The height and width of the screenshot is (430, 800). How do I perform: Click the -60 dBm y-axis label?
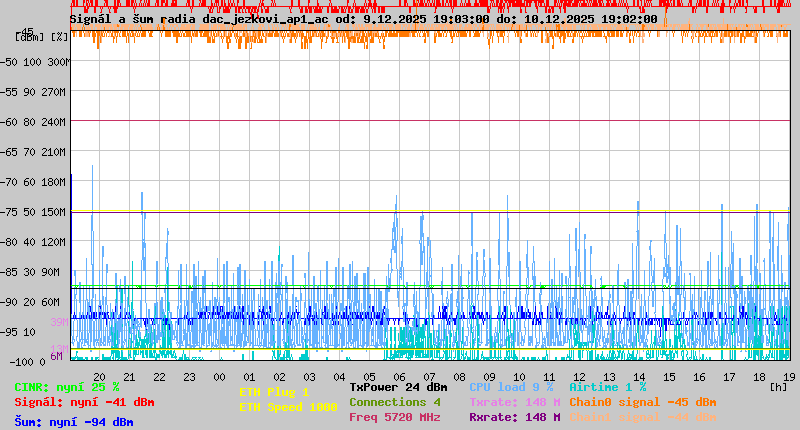click(x=13, y=121)
